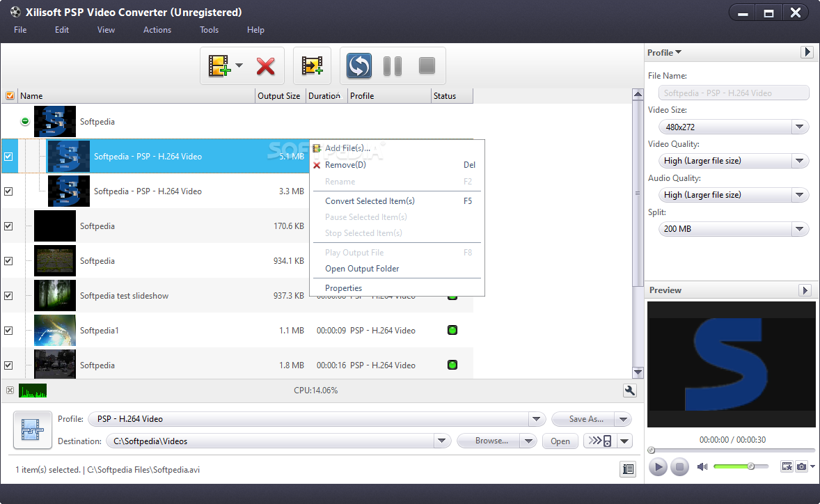Open the Browse button dropdown arrow

point(529,441)
